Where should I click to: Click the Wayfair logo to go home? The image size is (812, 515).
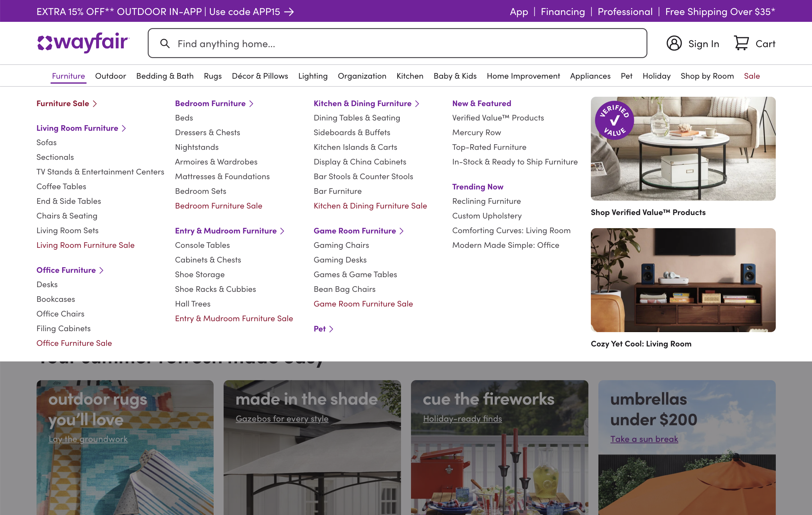83,43
